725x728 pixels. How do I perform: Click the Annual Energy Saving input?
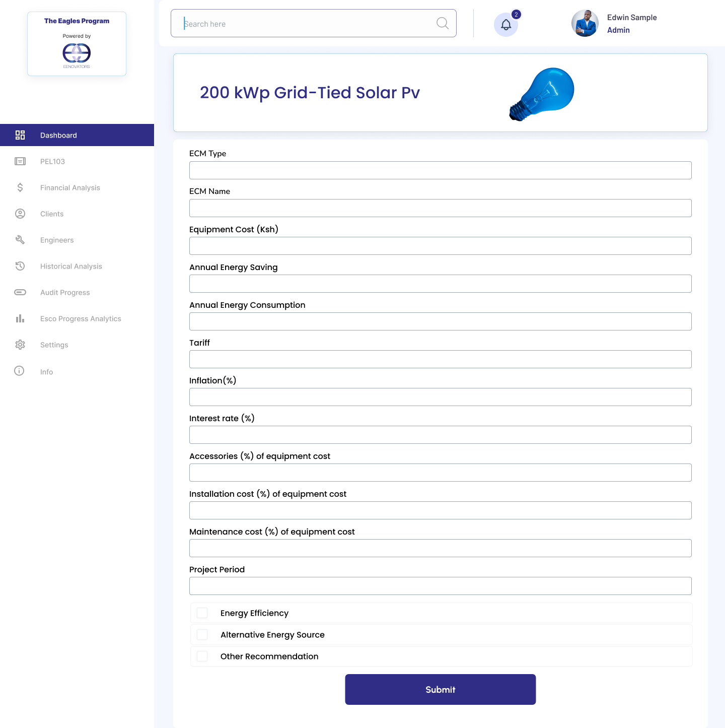[x=441, y=284]
